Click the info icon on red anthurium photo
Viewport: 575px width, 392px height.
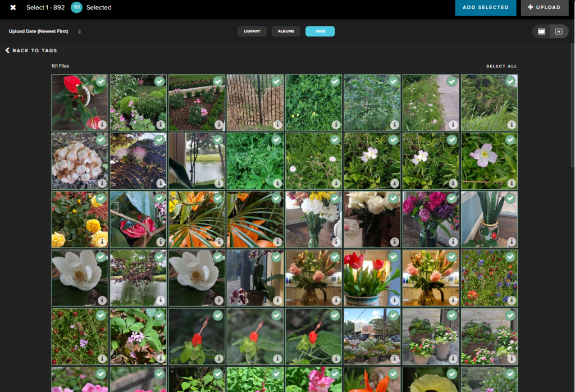102,125
